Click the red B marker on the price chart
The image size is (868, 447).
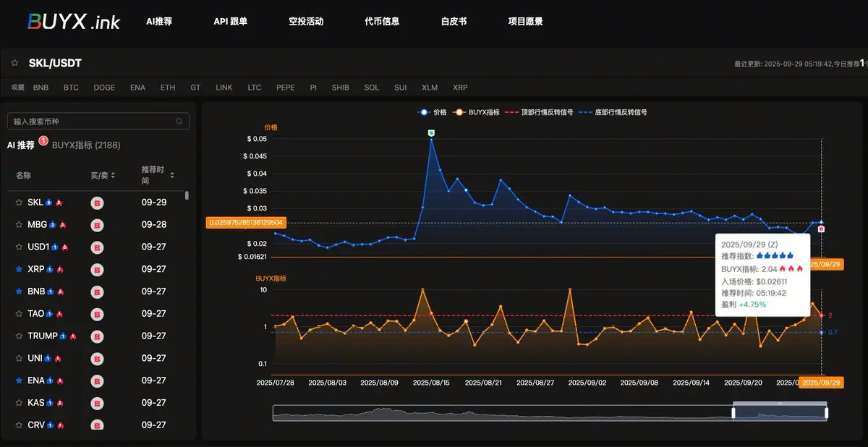tap(821, 229)
